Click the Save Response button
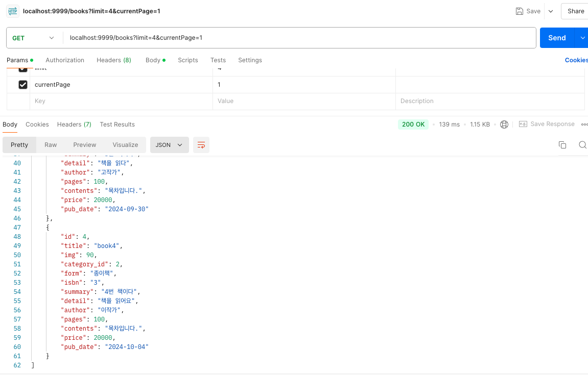The height and width of the screenshot is (375, 588). [x=547, y=124]
